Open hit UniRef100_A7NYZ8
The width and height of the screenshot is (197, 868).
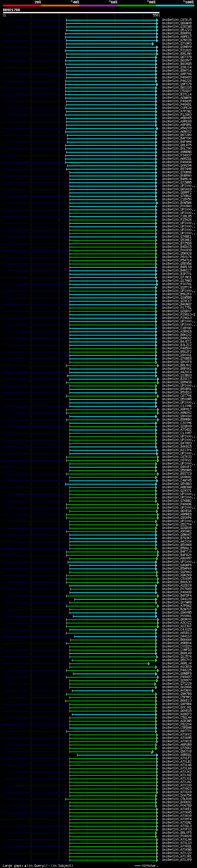177,40
